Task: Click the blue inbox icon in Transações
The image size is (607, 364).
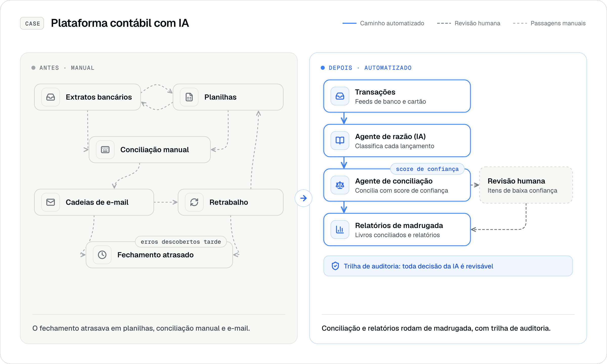Action: 340,96
